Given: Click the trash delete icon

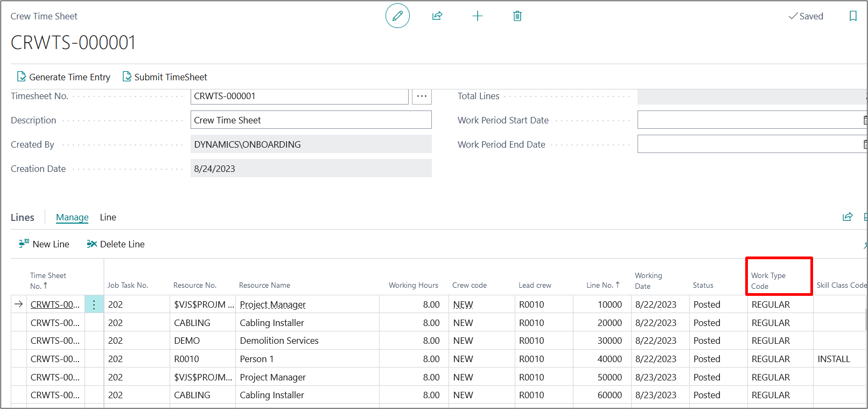Looking at the screenshot, I should [517, 16].
